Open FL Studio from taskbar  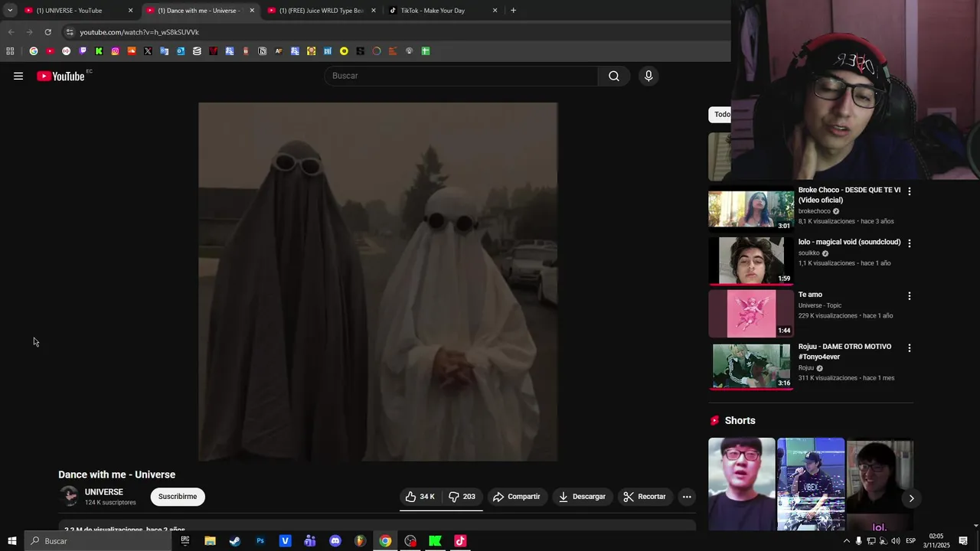360,541
